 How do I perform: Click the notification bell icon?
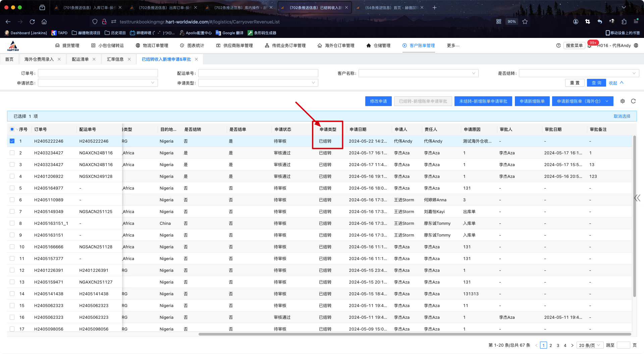click(589, 46)
